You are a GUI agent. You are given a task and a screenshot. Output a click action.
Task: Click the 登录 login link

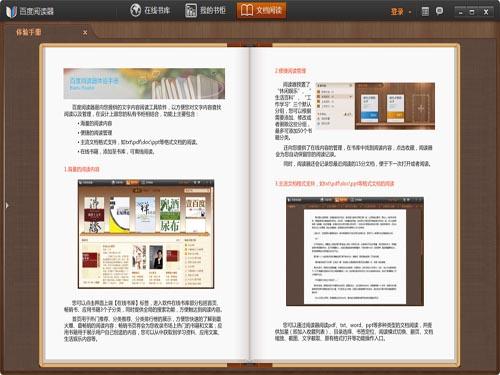tap(397, 12)
